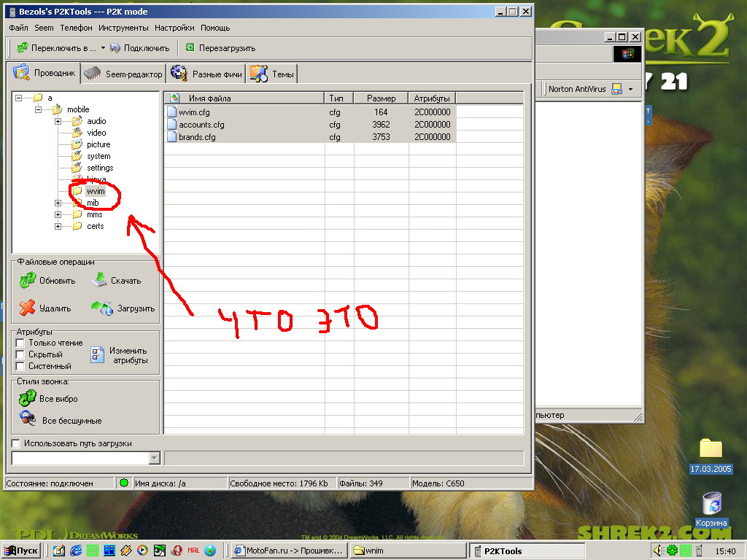Image resolution: width=747 pixels, height=560 pixels.
Task: Sort the list by Тип column
Action: [339, 98]
